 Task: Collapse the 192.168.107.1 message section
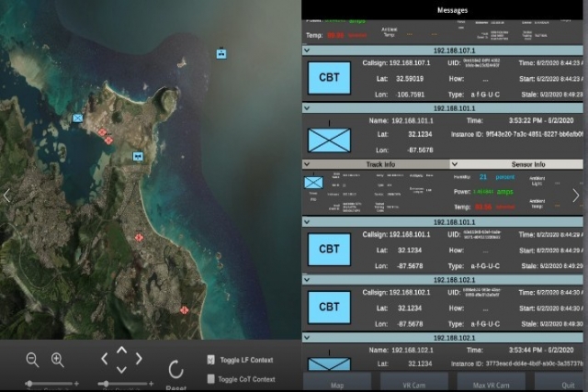click(x=307, y=50)
